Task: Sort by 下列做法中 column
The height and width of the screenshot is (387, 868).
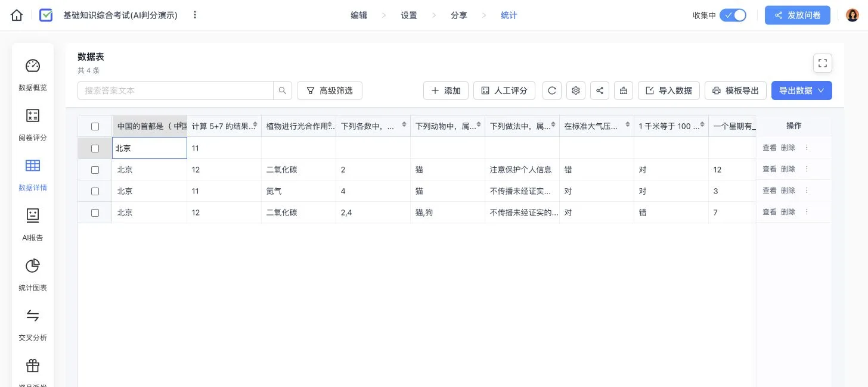Action: coord(553,125)
